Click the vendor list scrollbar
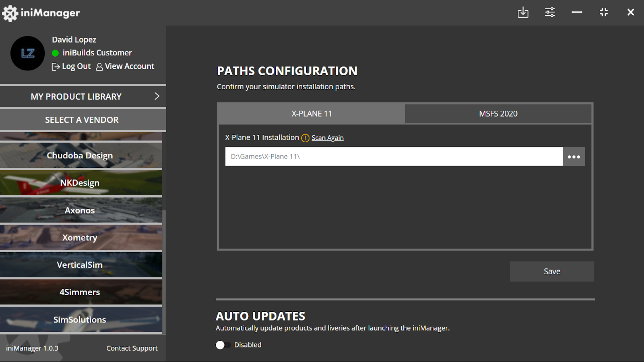The height and width of the screenshot is (362, 644). click(164, 271)
